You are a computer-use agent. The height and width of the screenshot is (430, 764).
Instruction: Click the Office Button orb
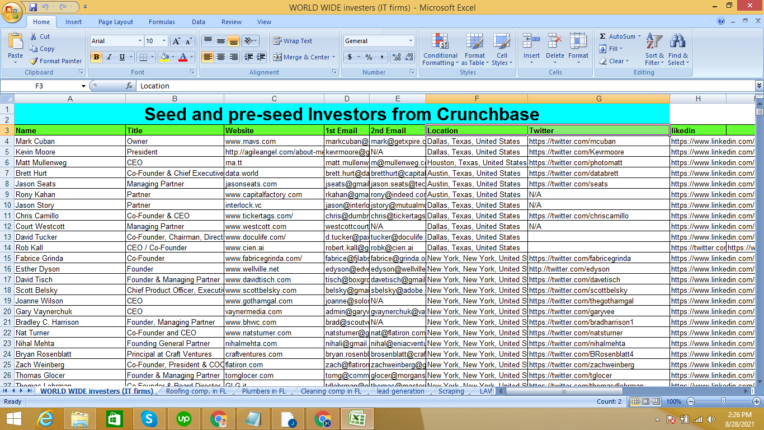tap(12, 12)
